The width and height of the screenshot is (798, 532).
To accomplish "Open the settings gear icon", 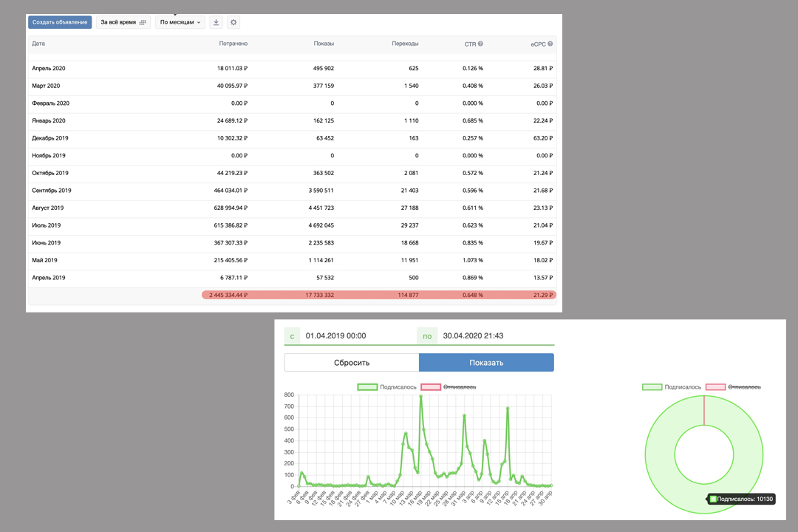I will click(233, 22).
